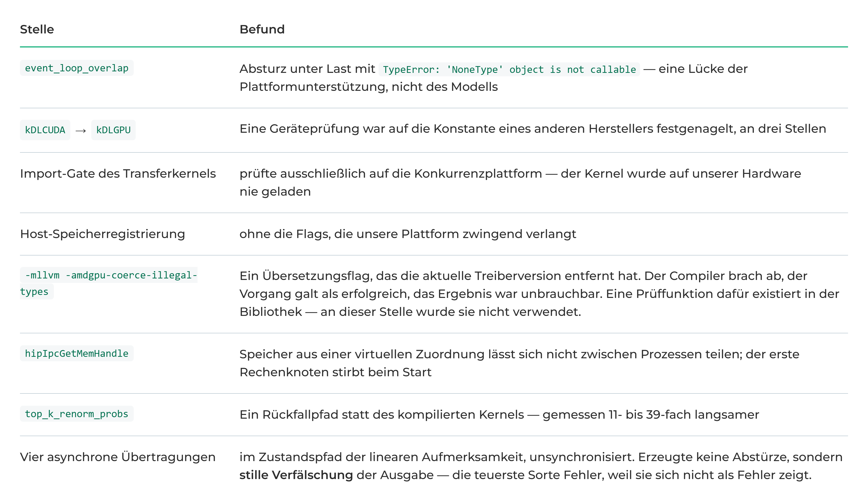Screen dimensions: 868x504
Task: Click the top_k_renorm_probs code label
Action: [77, 414]
